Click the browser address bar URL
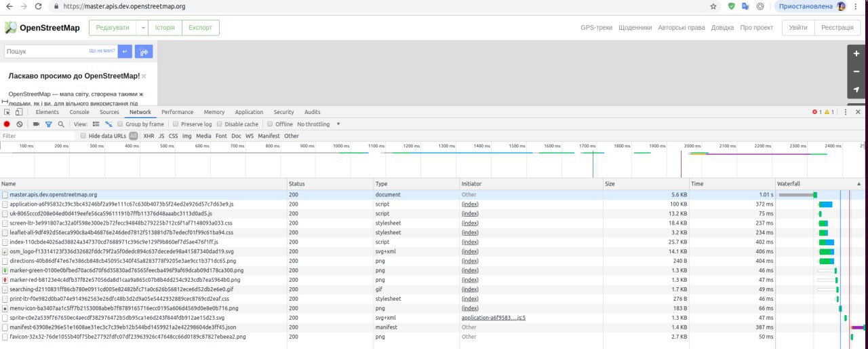This screenshot has height=349, width=868. click(x=124, y=6)
